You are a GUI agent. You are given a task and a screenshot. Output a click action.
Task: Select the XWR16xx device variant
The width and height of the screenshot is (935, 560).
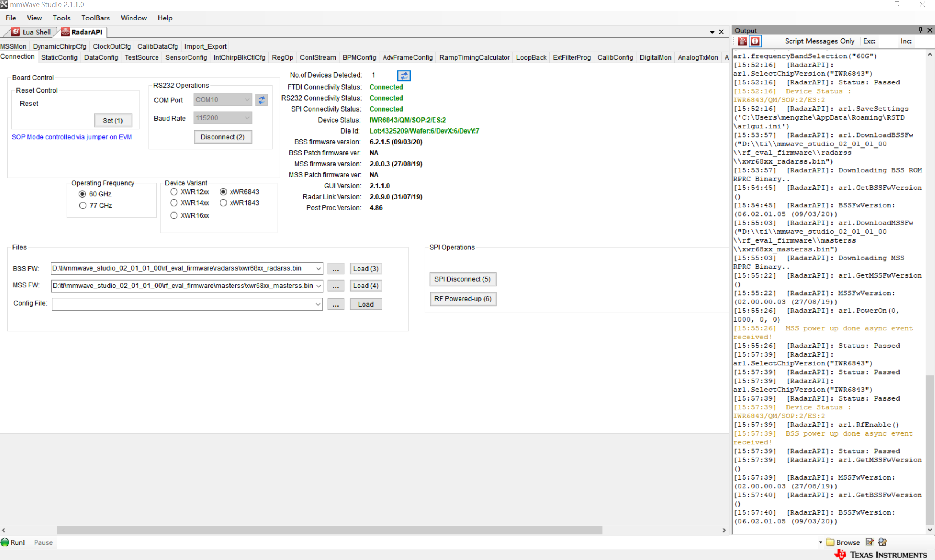point(173,215)
